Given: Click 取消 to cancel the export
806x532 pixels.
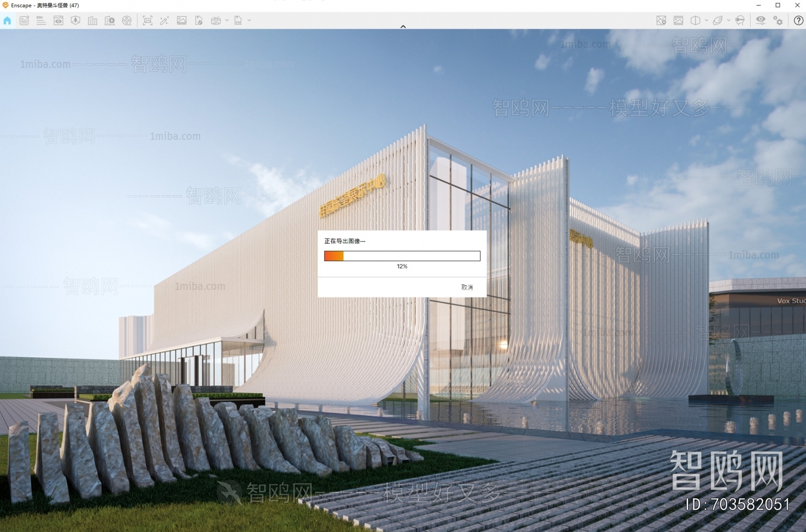Looking at the screenshot, I should point(467,287).
